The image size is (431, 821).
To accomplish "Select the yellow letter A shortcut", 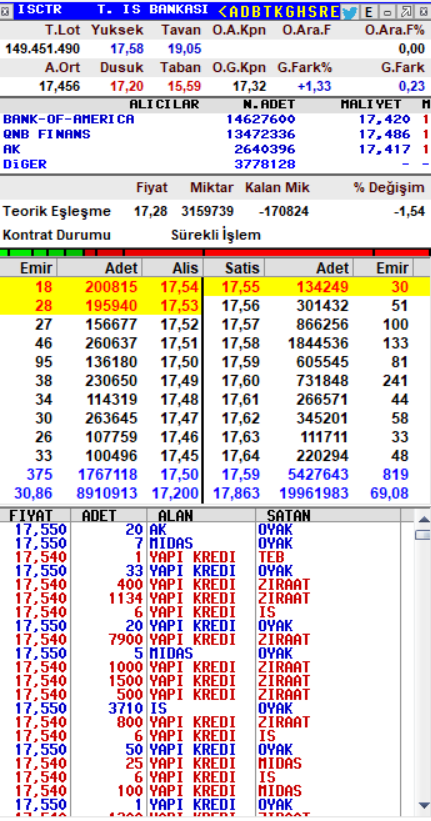I will pos(234,11).
